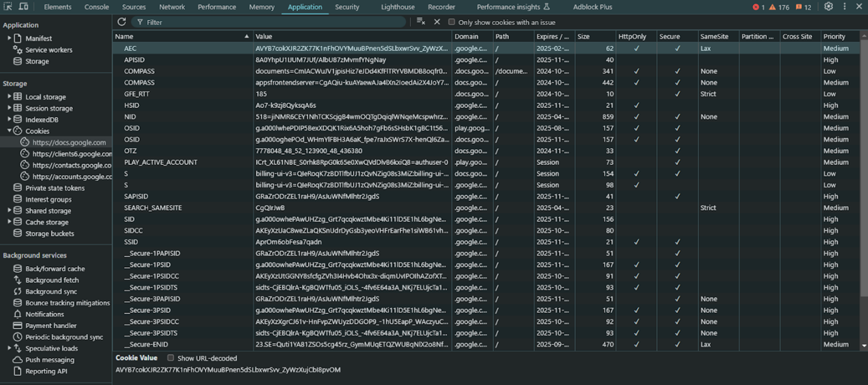
Task: Click the Back/forward cache icon
Action: tap(18, 268)
